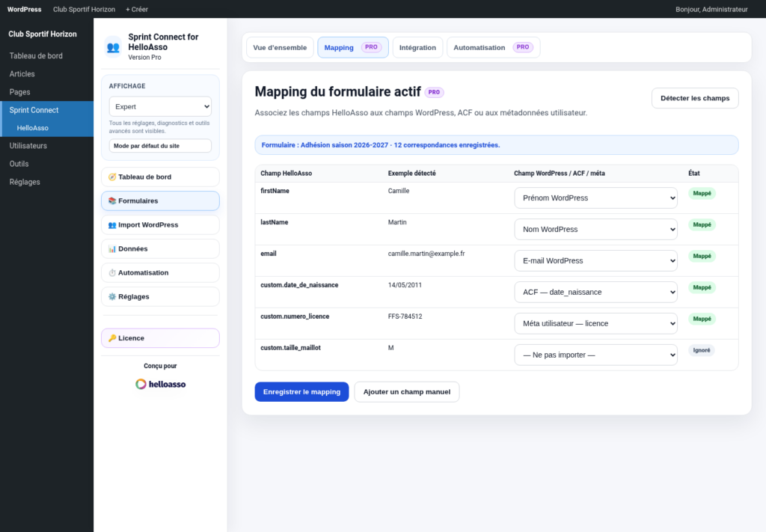Switch to the Intégration tab
This screenshot has height=532, width=766.
tap(417, 47)
